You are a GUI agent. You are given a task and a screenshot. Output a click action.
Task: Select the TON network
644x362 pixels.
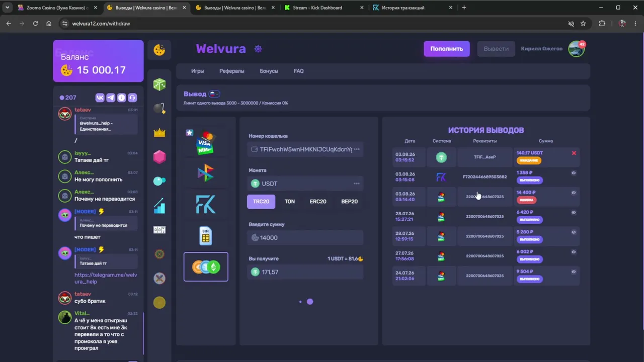coord(290,202)
